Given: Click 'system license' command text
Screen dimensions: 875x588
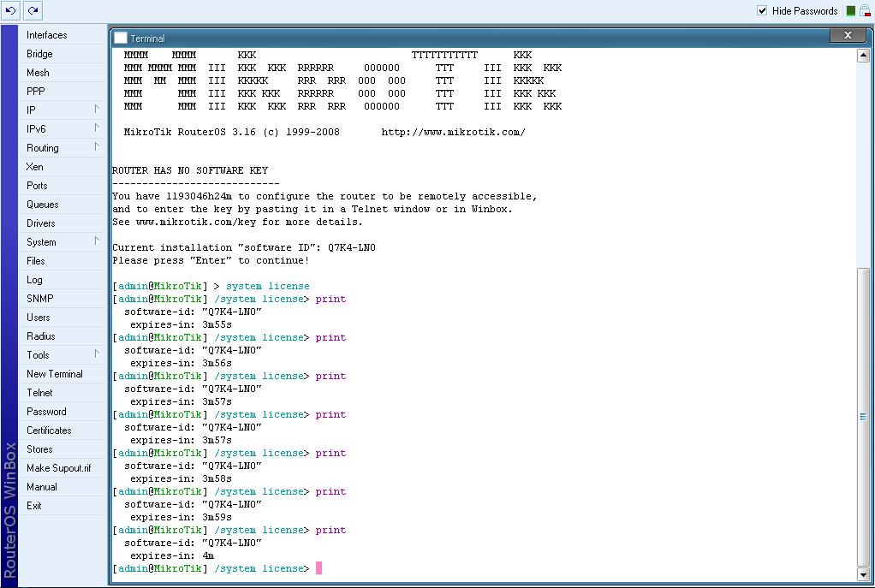Looking at the screenshot, I should [267, 286].
